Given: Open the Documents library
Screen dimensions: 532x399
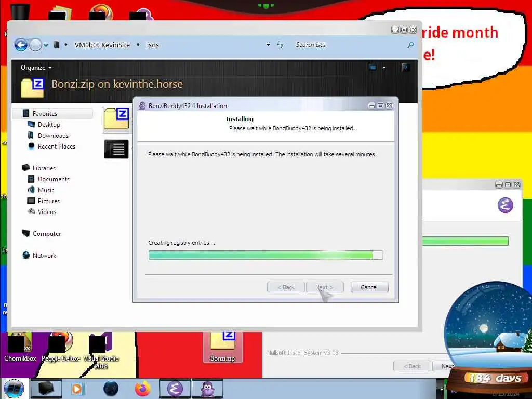Looking at the screenshot, I should point(54,179).
